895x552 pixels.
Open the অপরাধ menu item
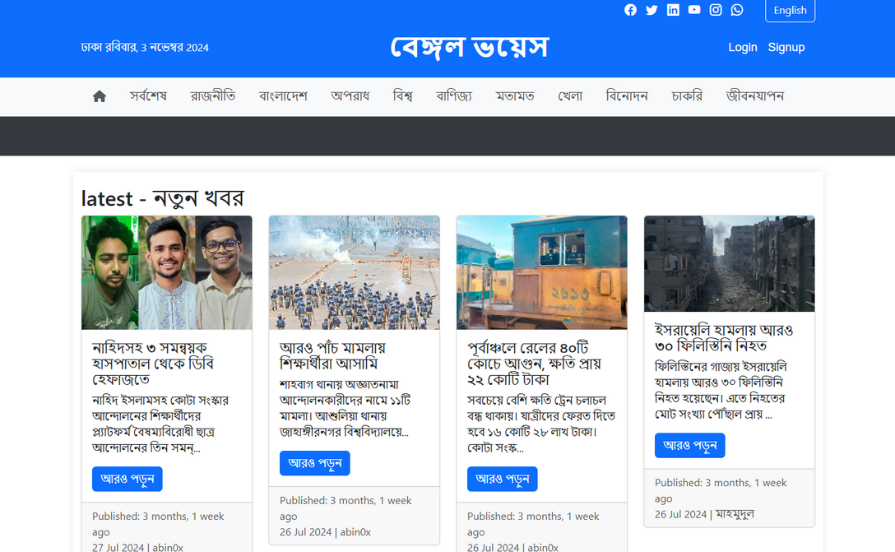click(350, 96)
